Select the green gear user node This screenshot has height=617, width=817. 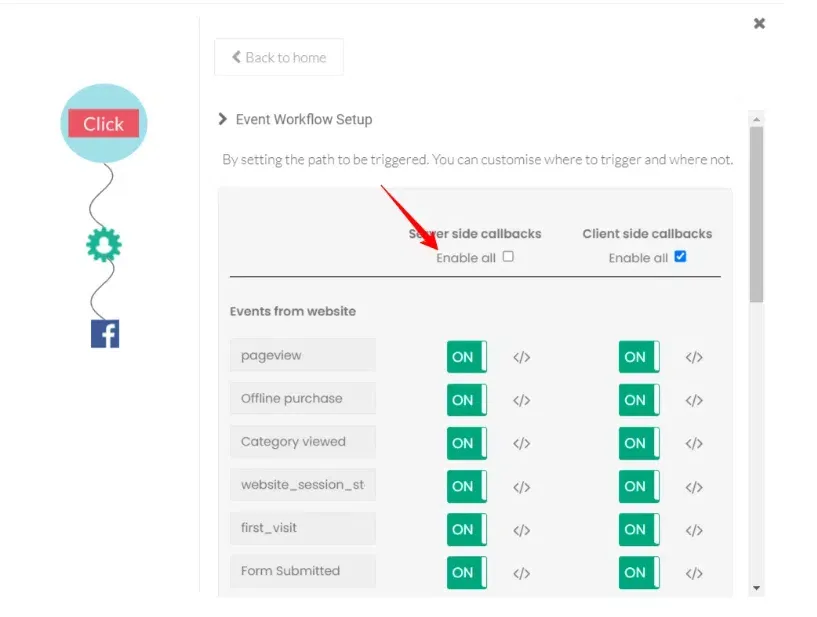[x=104, y=244]
